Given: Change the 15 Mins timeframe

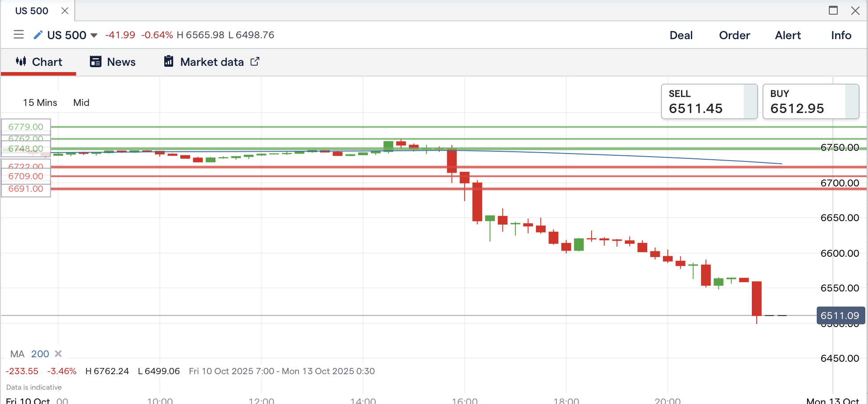Looking at the screenshot, I should pyautogui.click(x=40, y=103).
